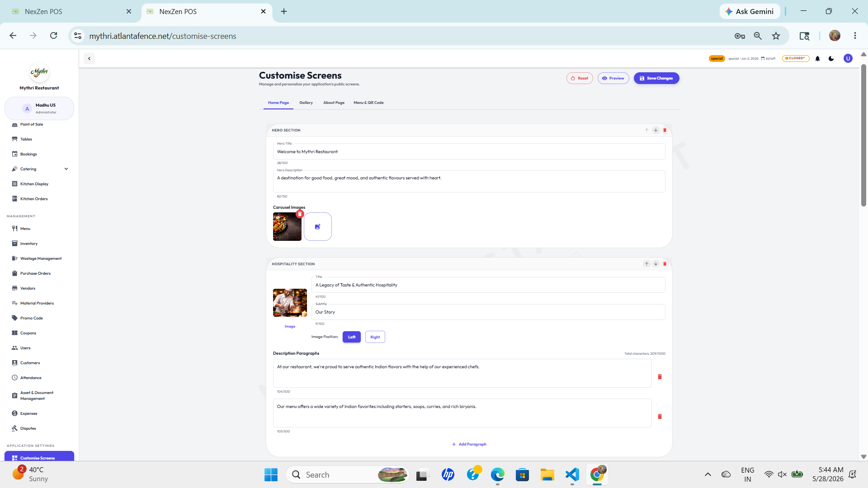Expand the Catering submenu chevron
Viewport: 868px width, 488px height.
[x=66, y=169]
